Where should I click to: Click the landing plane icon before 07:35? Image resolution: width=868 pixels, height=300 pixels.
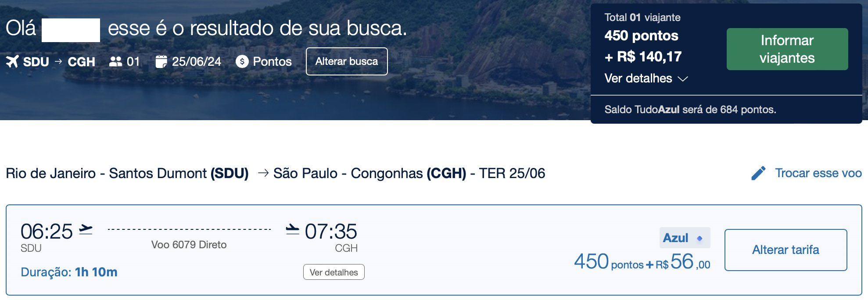tap(292, 229)
